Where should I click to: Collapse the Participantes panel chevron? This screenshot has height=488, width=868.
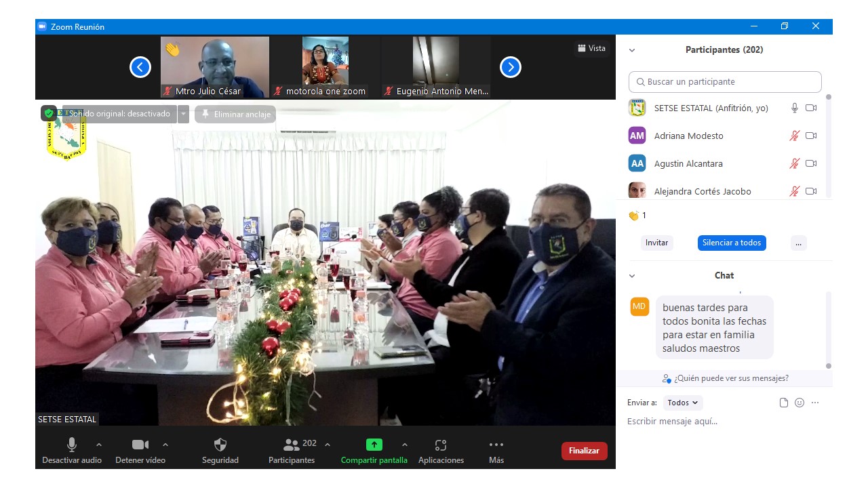pos(632,50)
